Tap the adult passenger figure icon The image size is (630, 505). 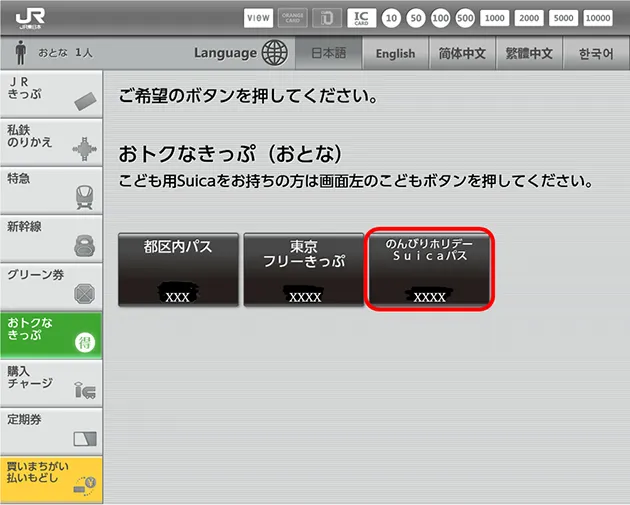[x=20, y=53]
